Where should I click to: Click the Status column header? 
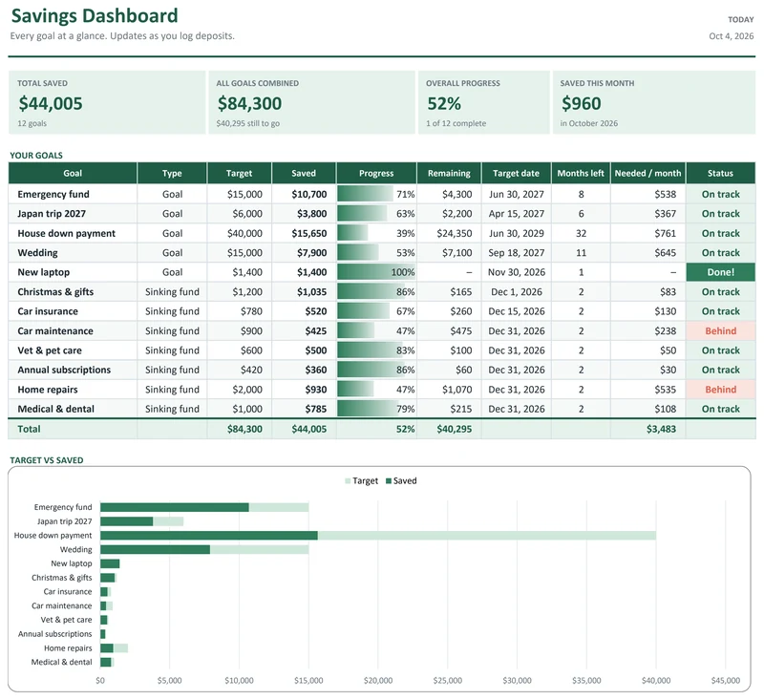point(720,174)
